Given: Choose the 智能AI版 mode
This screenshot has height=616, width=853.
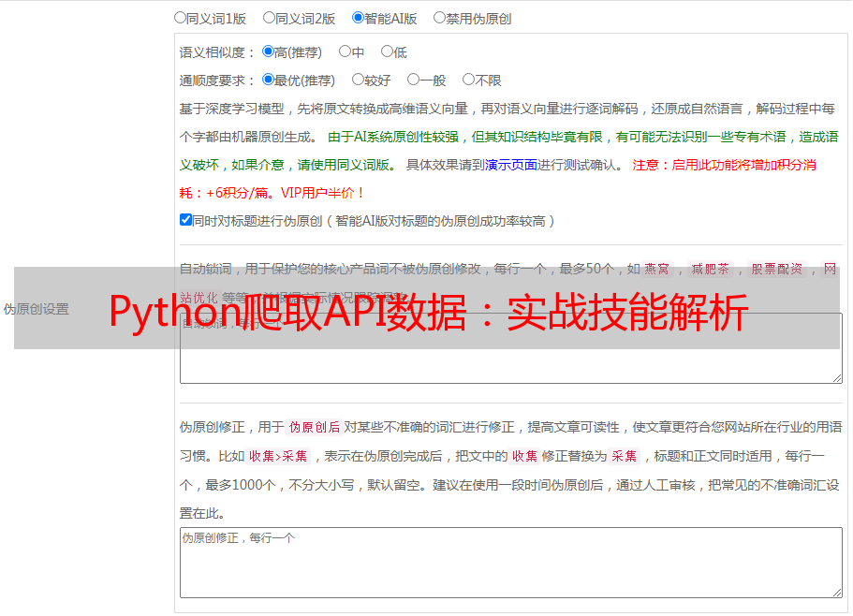Looking at the screenshot, I should tap(358, 18).
